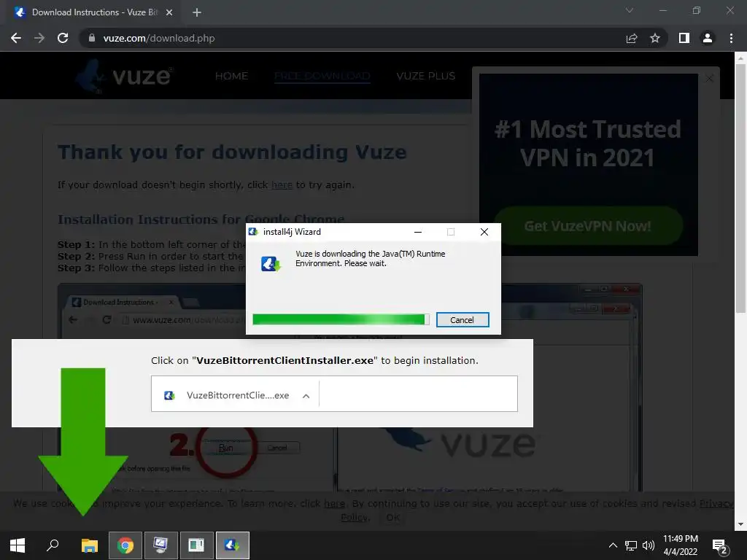Go forward in browser history
The height and width of the screenshot is (560, 747).
39,38
